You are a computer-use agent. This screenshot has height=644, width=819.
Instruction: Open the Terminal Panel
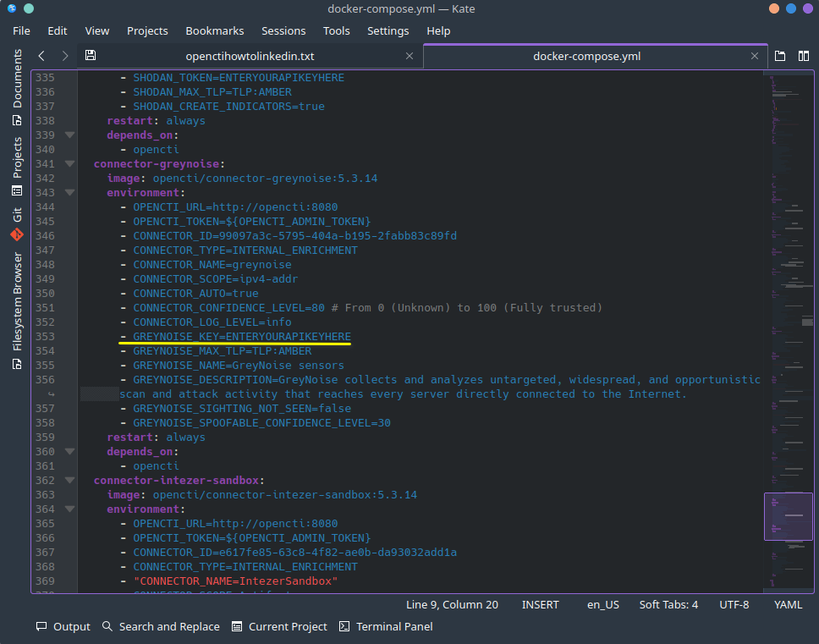(386, 626)
